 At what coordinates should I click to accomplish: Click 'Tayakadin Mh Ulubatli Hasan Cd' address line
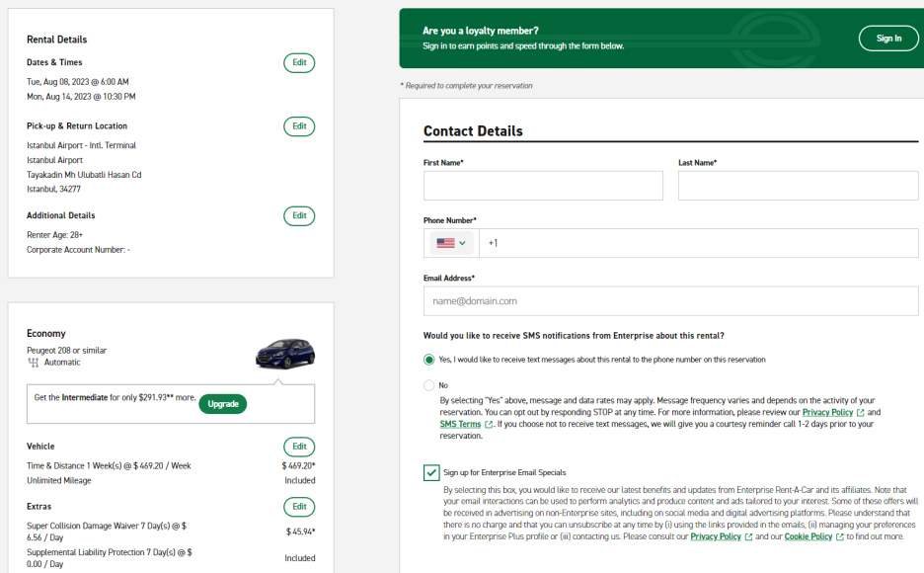click(84, 175)
